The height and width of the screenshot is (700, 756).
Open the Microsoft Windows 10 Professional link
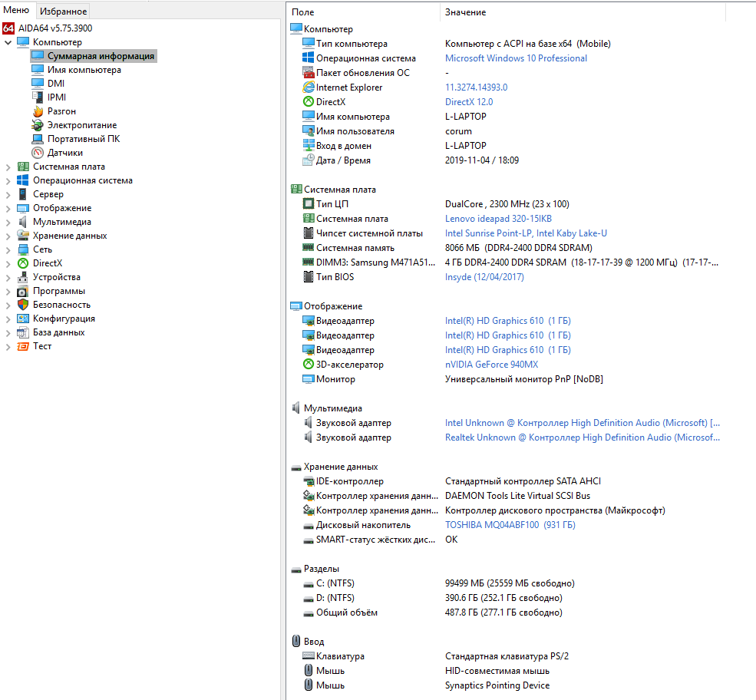click(516, 58)
